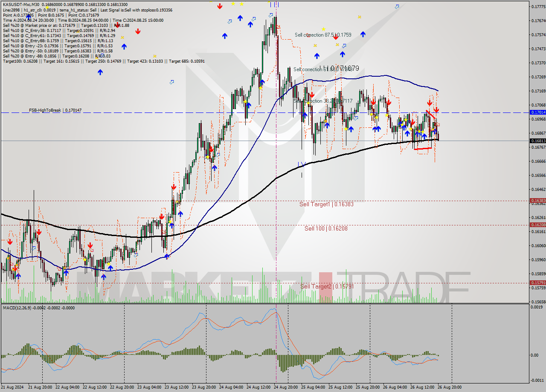Click the '22 Aug 12:00' time axis label

(x=95, y=387)
